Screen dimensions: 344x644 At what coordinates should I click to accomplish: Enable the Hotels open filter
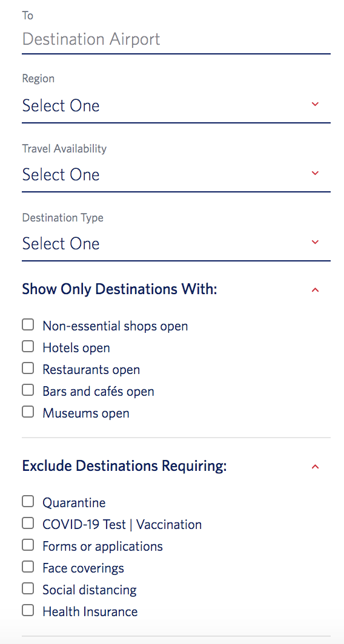click(x=28, y=347)
